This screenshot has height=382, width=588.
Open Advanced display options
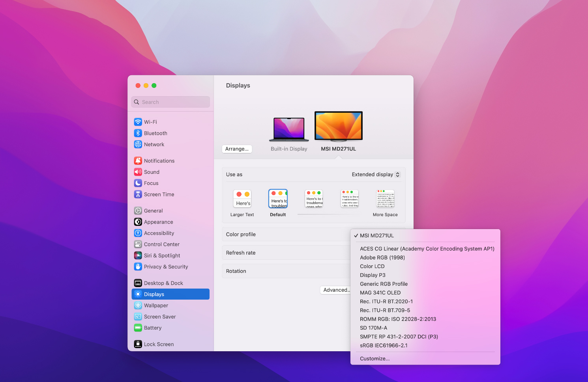click(x=336, y=290)
